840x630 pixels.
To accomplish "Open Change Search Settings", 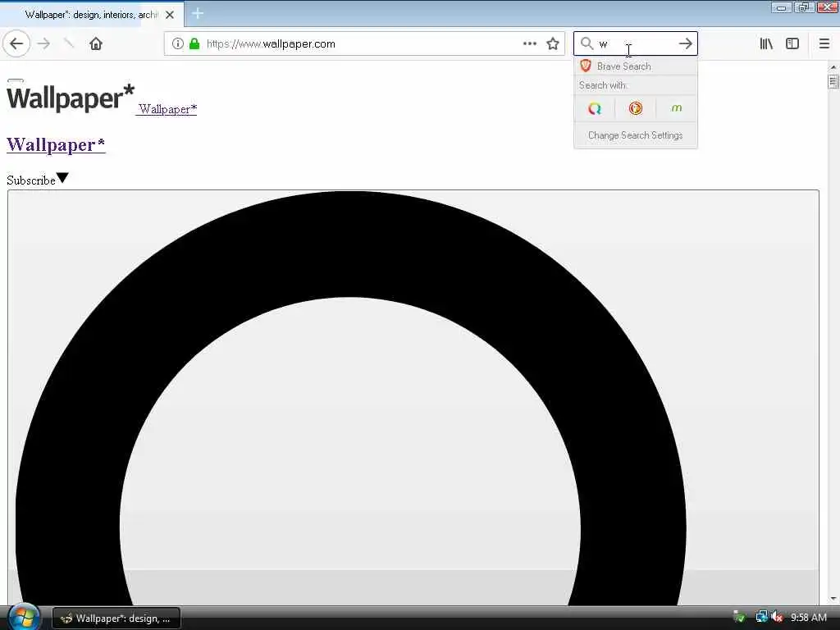I will (x=636, y=135).
